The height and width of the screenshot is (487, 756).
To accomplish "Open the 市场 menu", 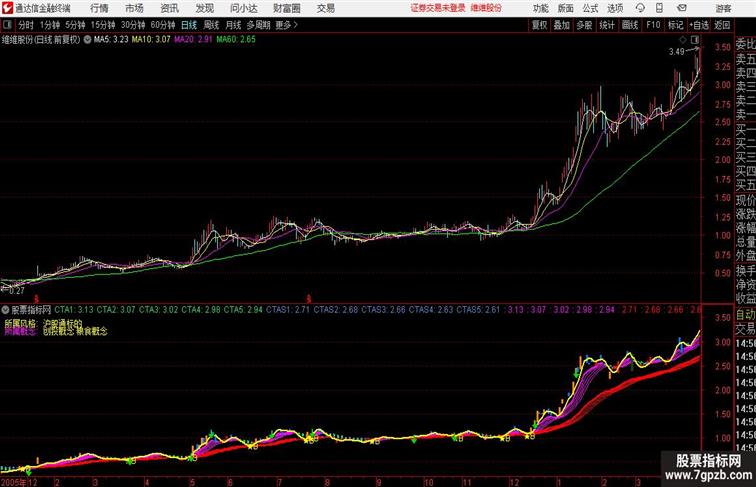I will click(x=135, y=8).
